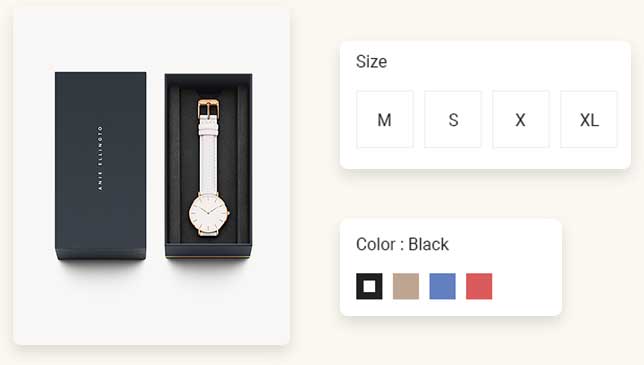Click the Size heading label
The width and height of the screenshot is (644, 365).
(x=371, y=62)
